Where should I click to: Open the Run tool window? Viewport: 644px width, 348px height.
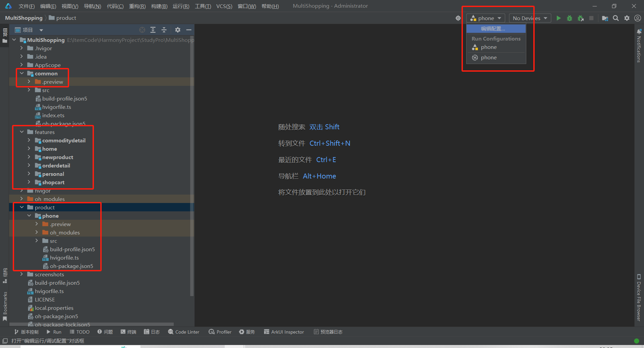(54, 332)
